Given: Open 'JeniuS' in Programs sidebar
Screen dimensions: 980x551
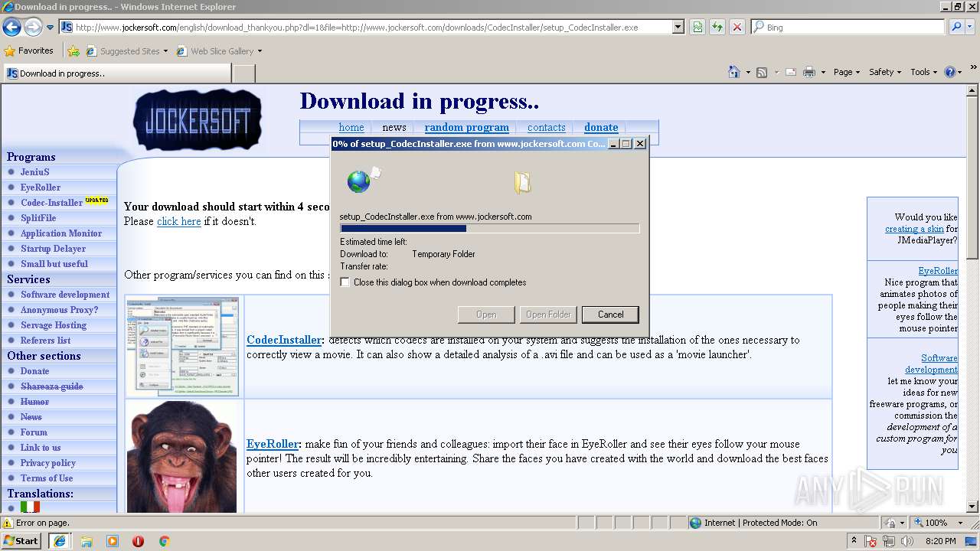Looking at the screenshot, I should click(34, 172).
